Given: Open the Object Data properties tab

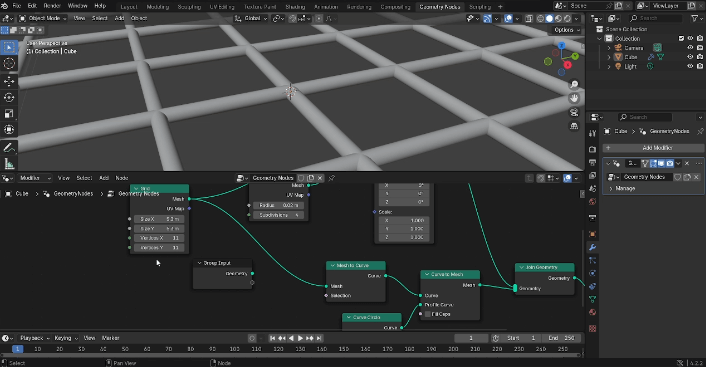Looking at the screenshot, I should pos(593,299).
